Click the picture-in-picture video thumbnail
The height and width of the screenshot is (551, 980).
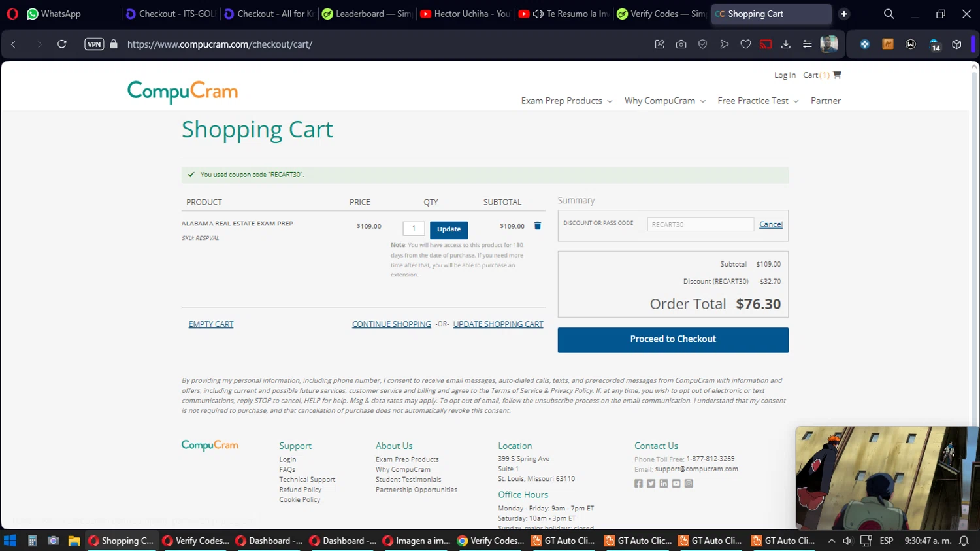[887, 478]
